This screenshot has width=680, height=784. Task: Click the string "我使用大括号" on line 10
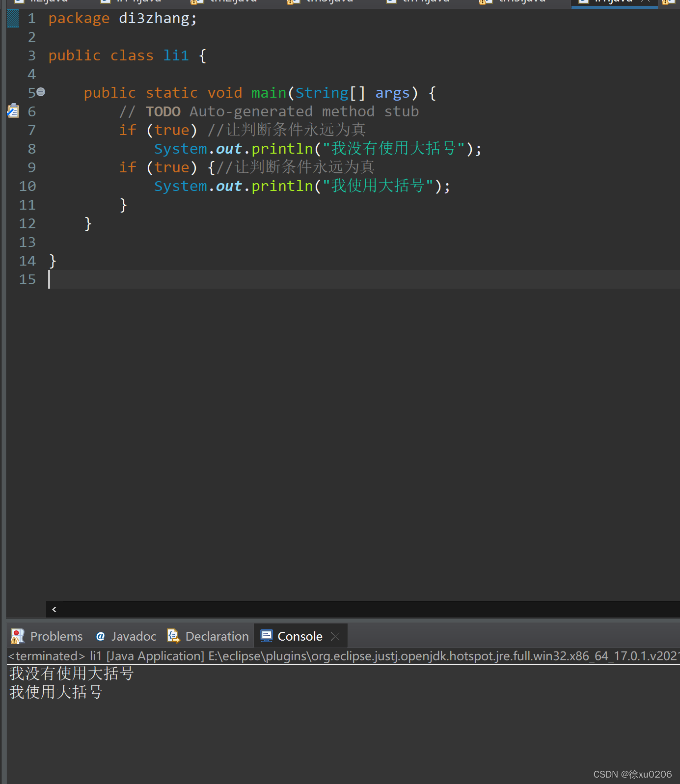tap(378, 186)
